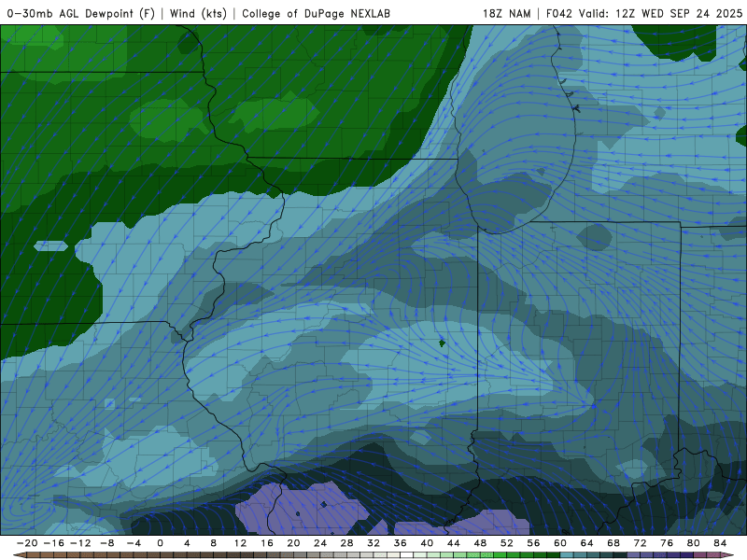Click the 32 label on the color scale

pyautogui.click(x=373, y=543)
